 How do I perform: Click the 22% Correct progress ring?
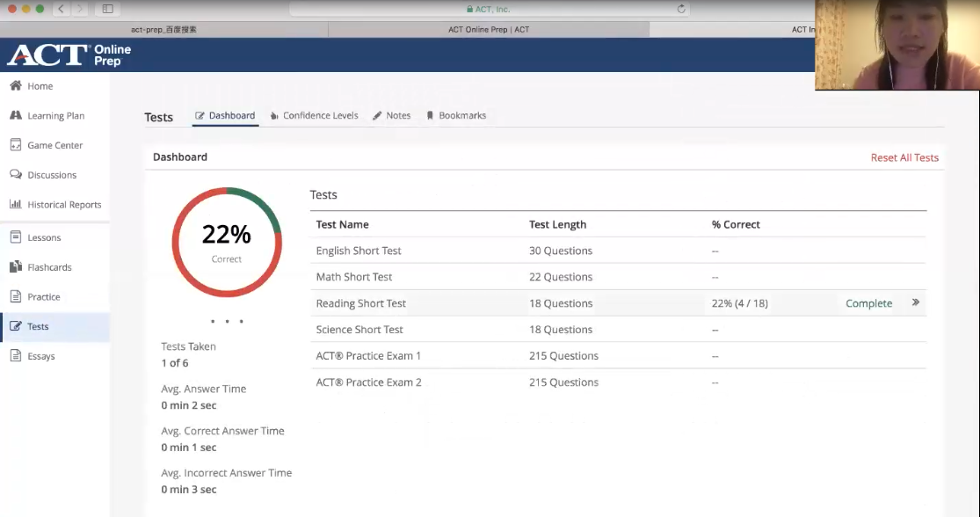(227, 242)
